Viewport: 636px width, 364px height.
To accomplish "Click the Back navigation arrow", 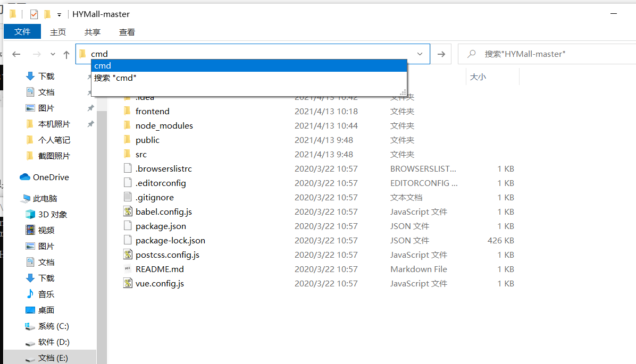I will (x=16, y=54).
